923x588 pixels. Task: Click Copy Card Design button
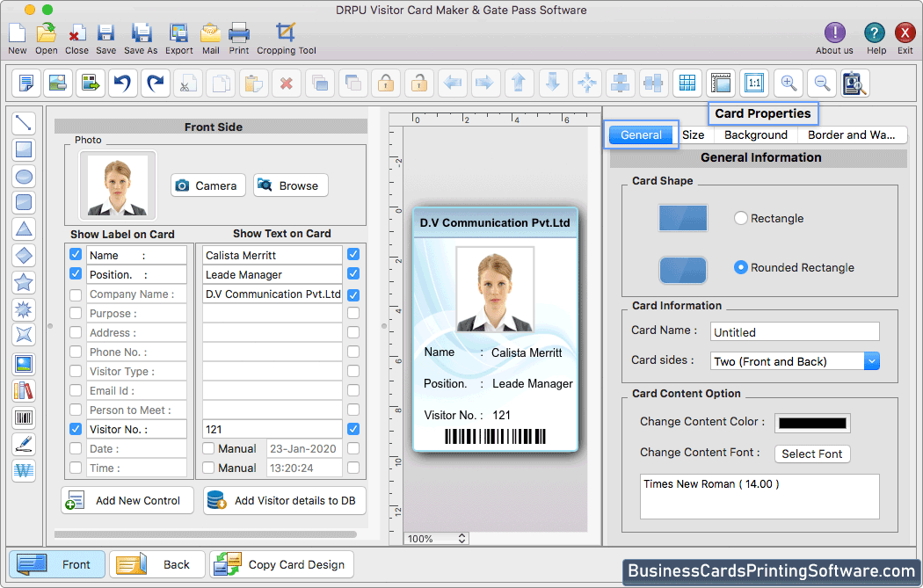[282, 564]
